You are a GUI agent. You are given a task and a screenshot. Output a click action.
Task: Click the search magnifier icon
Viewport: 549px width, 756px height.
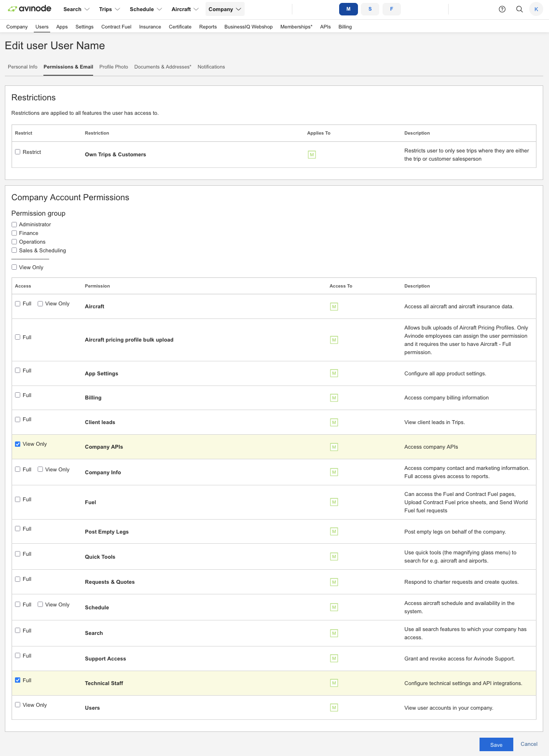coord(519,9)
